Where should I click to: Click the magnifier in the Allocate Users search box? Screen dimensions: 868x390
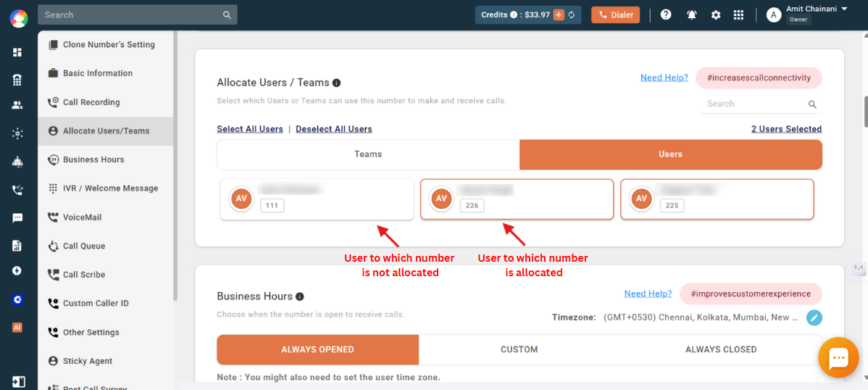tap(812, 104)
